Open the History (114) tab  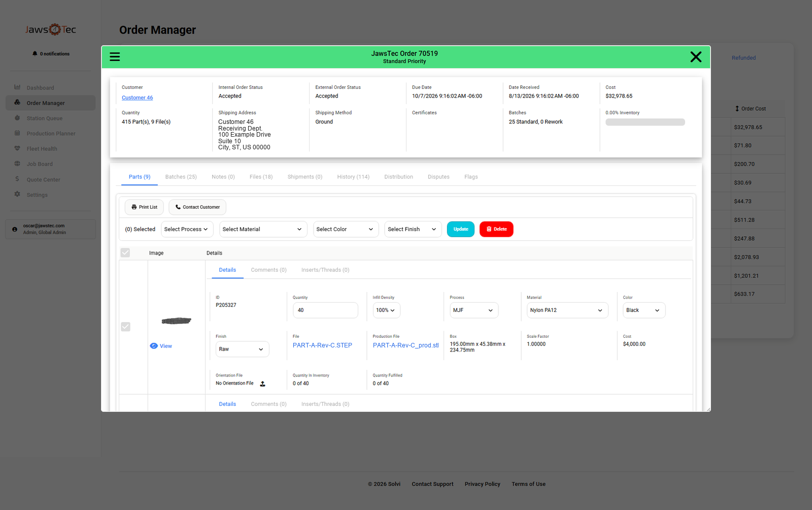tap(353, 177)
